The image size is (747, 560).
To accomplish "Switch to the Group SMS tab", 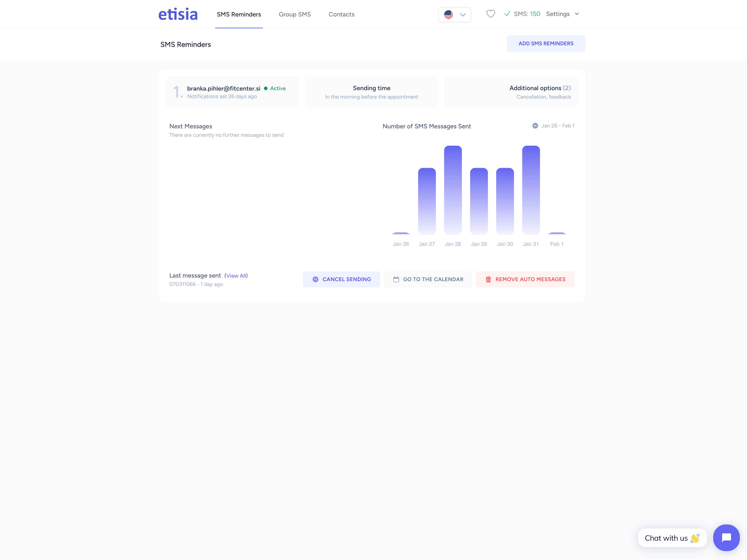I will click(x=294, y=14).
